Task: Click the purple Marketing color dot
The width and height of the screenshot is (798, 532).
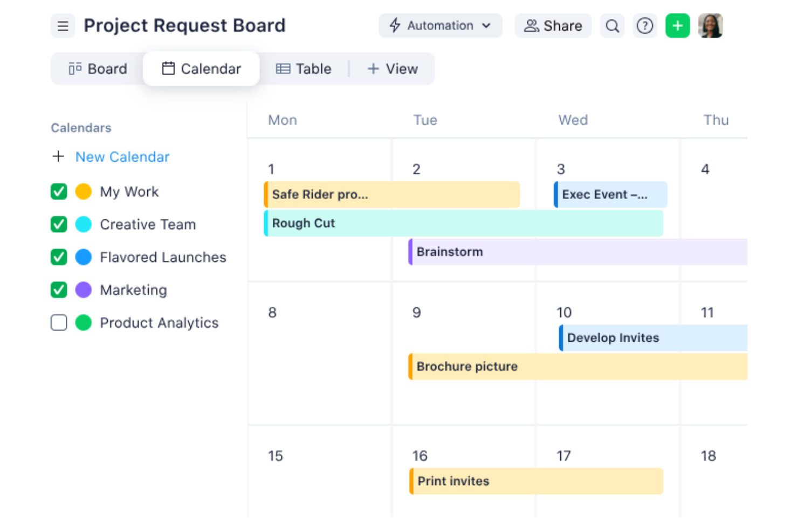Action: coord(84,289)
